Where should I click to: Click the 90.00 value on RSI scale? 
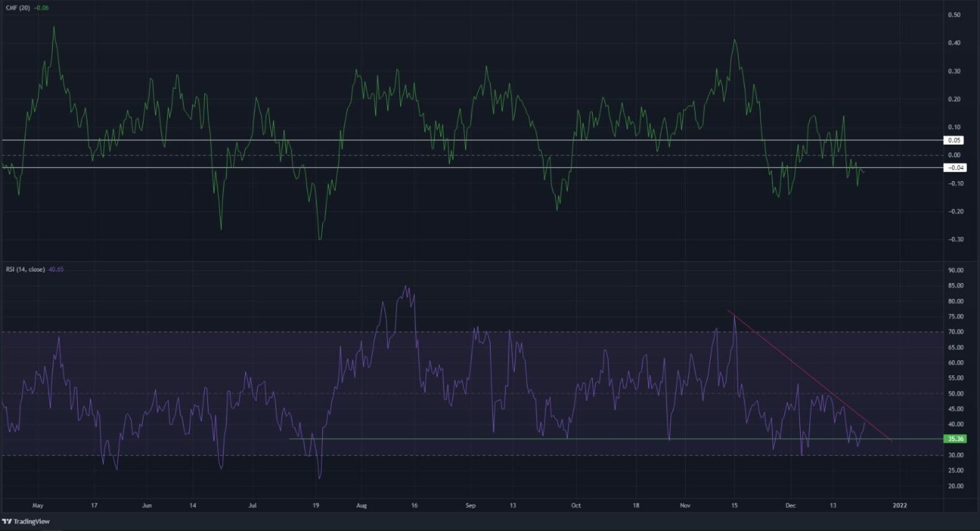click(955, 270)
